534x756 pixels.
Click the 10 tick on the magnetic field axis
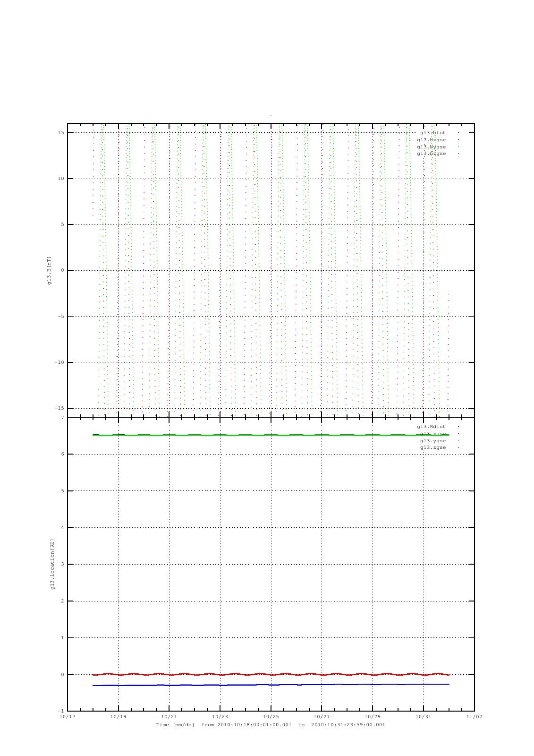(61, 179)
